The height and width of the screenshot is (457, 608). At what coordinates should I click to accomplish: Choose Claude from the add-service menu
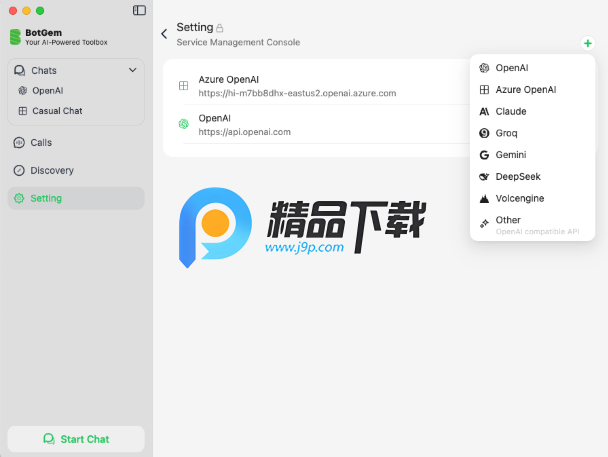pyautogui.click(x=532, y=111)
